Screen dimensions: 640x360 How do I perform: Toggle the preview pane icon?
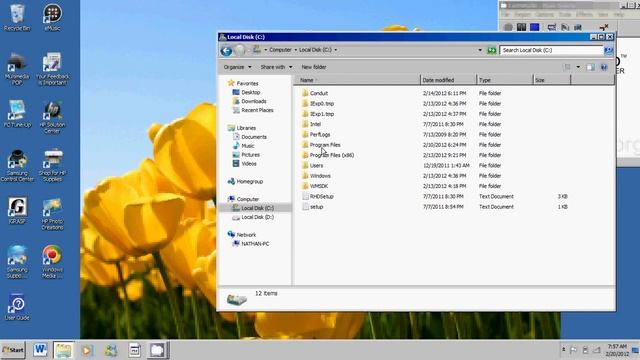click(590, 67)
